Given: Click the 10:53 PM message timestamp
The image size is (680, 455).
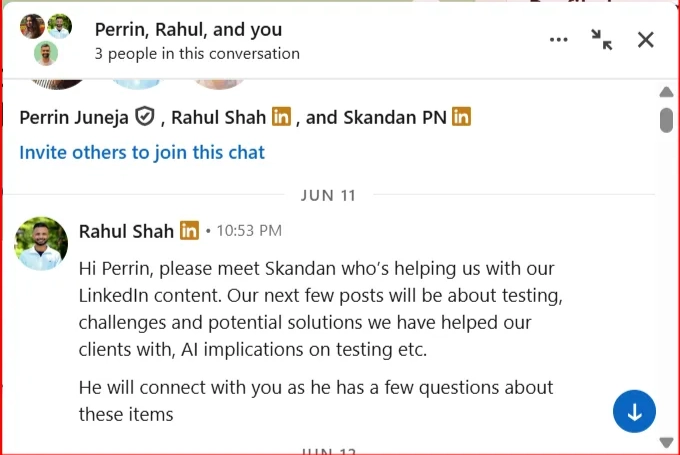Looking at the screenshot, I should pos(249,231).
